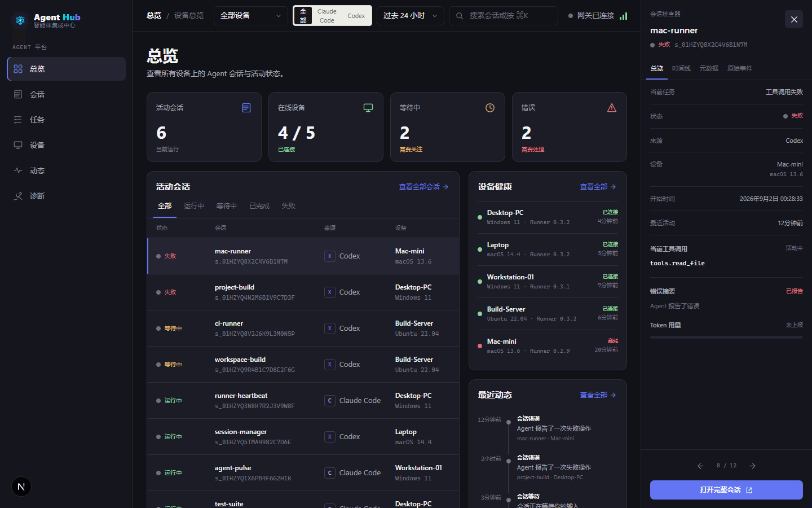Open 动态 in the sidebar
The width and height of the screenshot is (812, 508).
coord(67,170)
